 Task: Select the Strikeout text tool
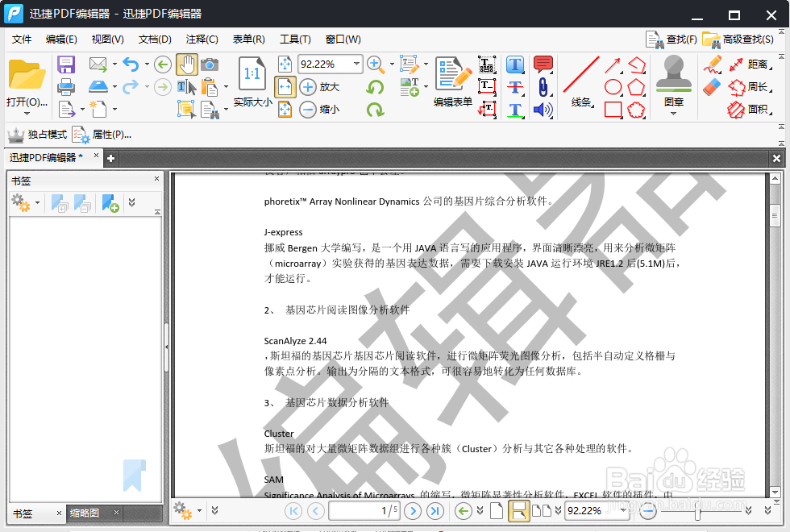[515, 87]
